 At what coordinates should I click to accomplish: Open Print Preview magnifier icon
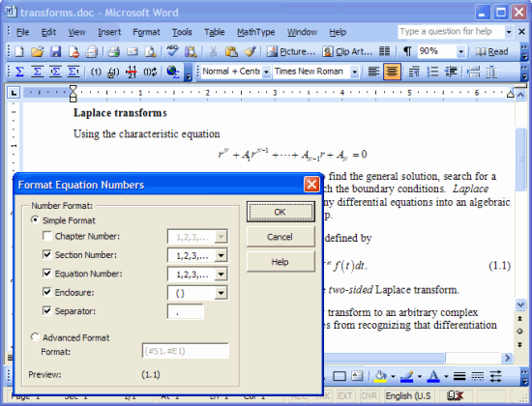pyautogui.click(x=150, y=52)
